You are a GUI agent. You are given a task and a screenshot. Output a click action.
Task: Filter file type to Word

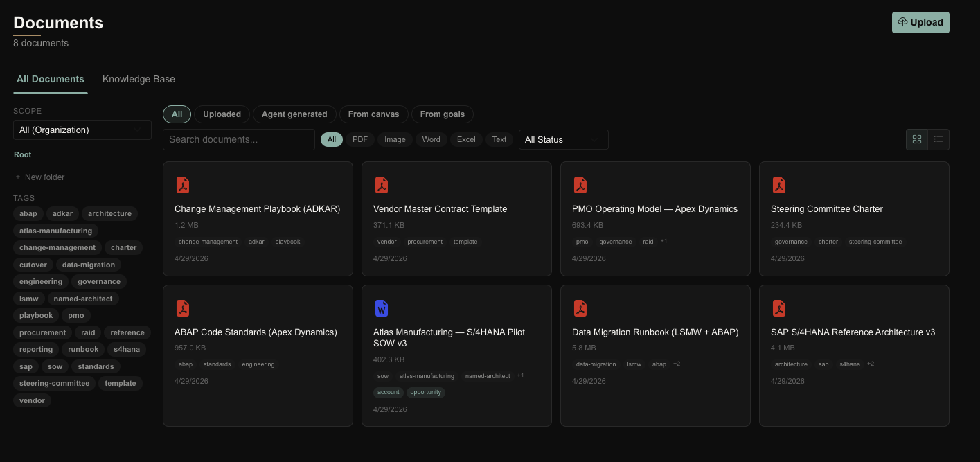pos(431,139)
